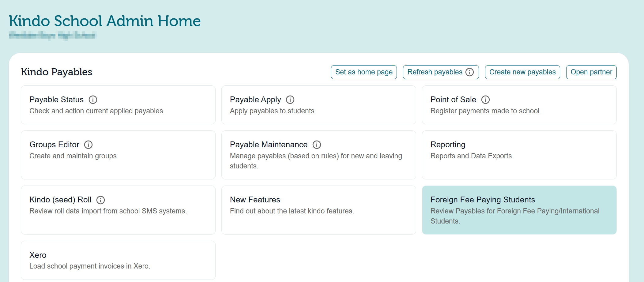This screenshot has height=282, width=644.
Task: Click 'Reports and Data Exports.' text
Action: [x=472, y=156]
